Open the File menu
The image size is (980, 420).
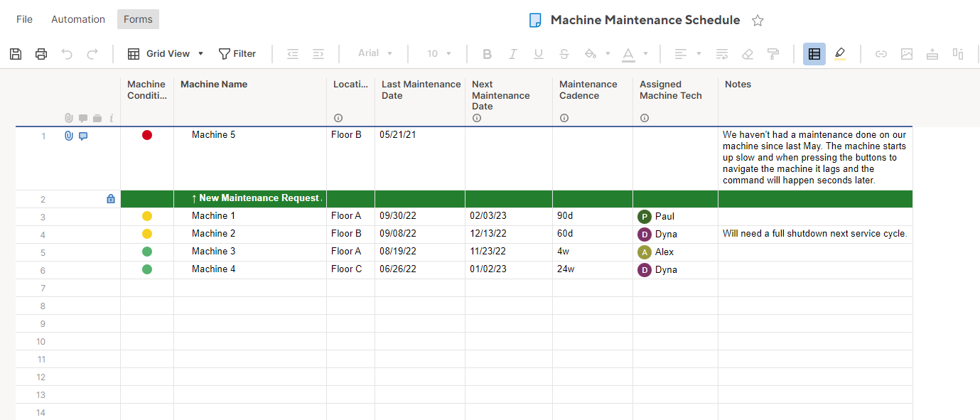[x=24, y=19]
